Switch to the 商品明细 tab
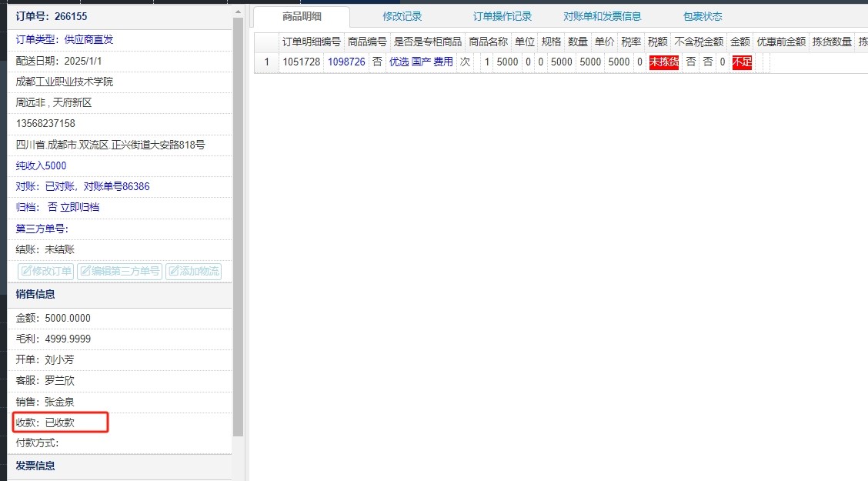 [x=302, y=17]
